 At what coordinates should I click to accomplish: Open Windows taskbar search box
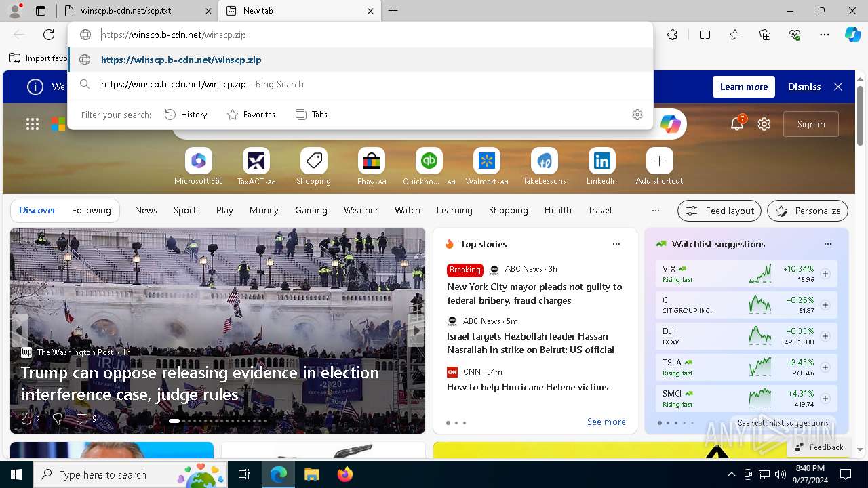132,474
